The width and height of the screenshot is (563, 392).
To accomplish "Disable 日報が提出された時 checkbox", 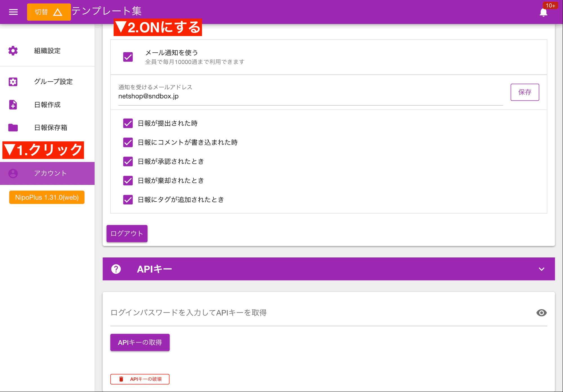I will click(x=128, y=123).
